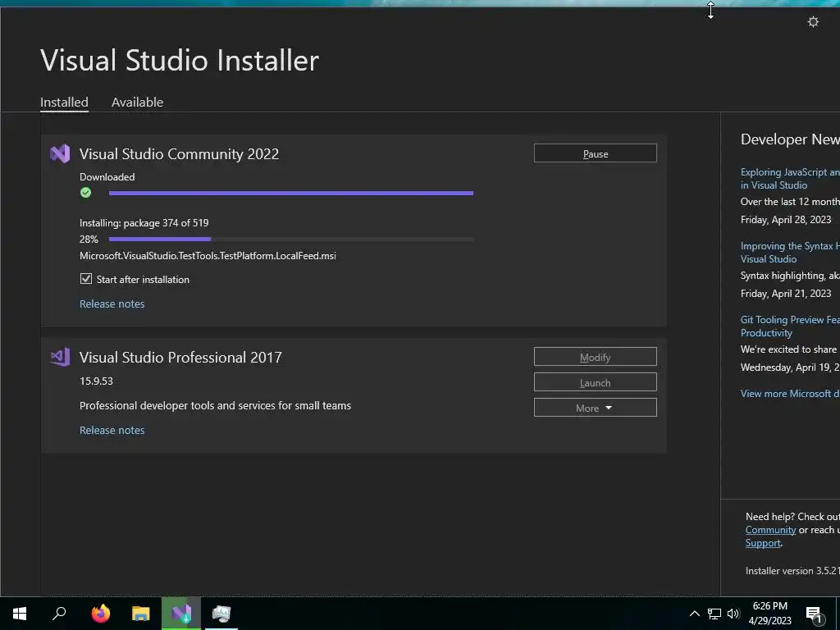Click the 28% percentage label
The width and height of the screenshot is (840, 630).
pos(89,239)
